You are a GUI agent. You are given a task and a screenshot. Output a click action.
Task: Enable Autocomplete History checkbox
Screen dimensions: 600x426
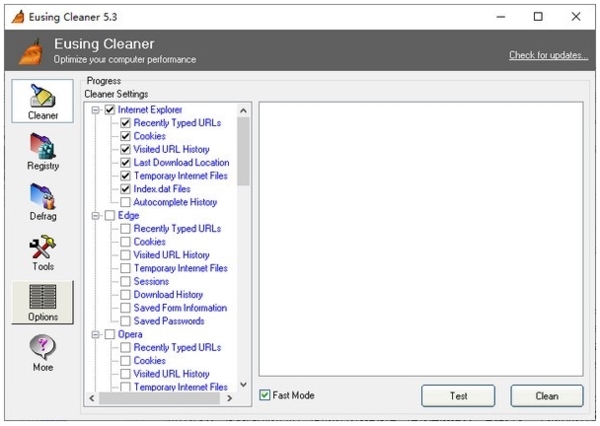[125, 202]
